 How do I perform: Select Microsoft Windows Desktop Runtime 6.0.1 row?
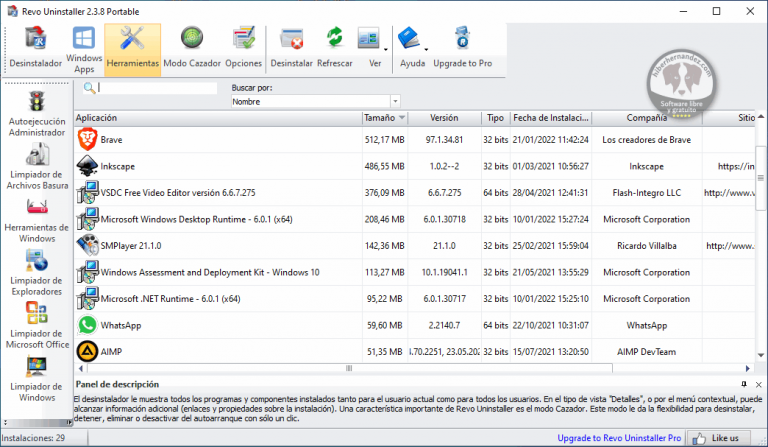[415, 219]
